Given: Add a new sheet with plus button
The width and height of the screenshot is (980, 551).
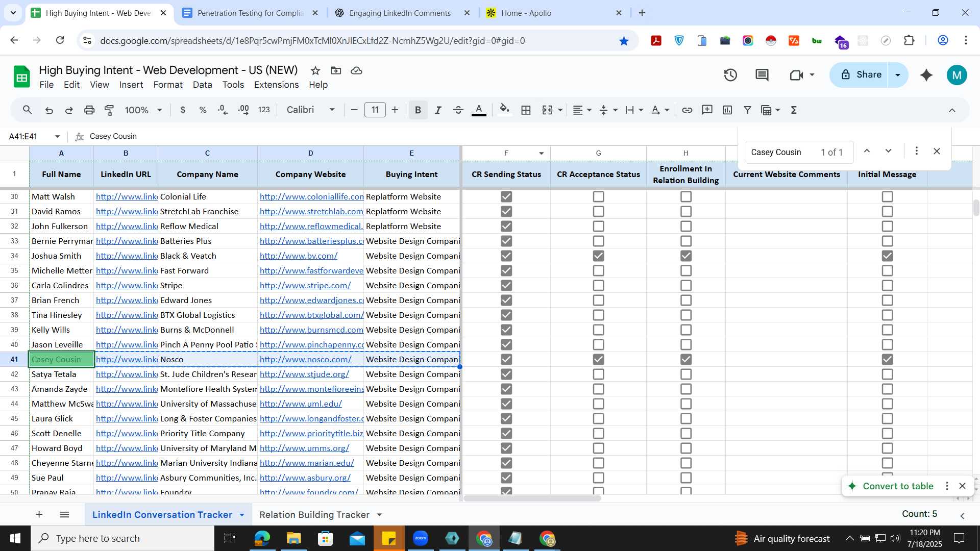Looking at the screenshot, I should [x=39, y=515].
